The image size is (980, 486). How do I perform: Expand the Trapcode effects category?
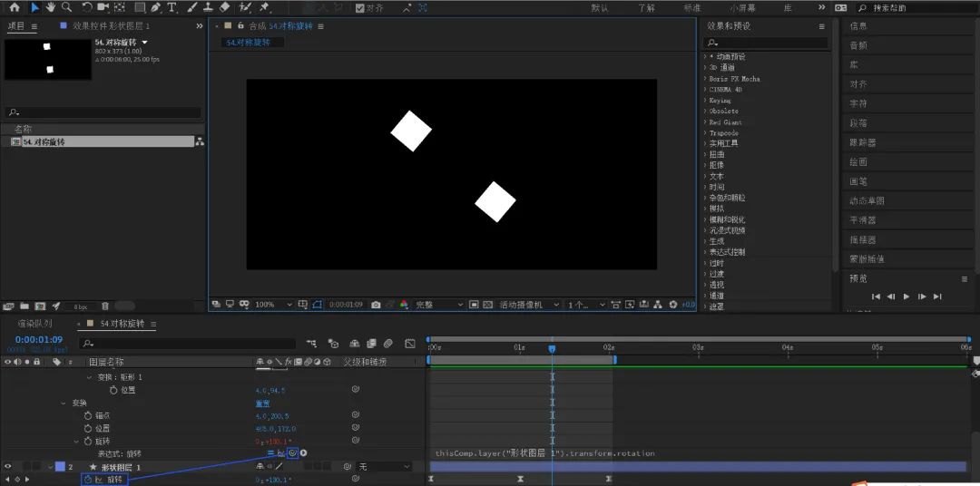pos(705,133)
